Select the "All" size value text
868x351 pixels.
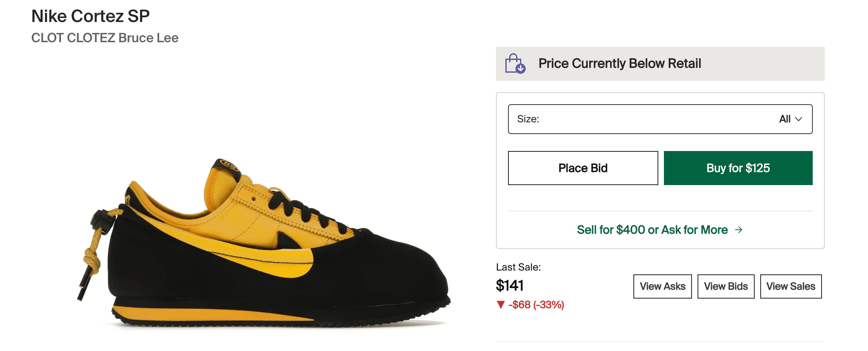pyautogui.click(x=784, y=119)
